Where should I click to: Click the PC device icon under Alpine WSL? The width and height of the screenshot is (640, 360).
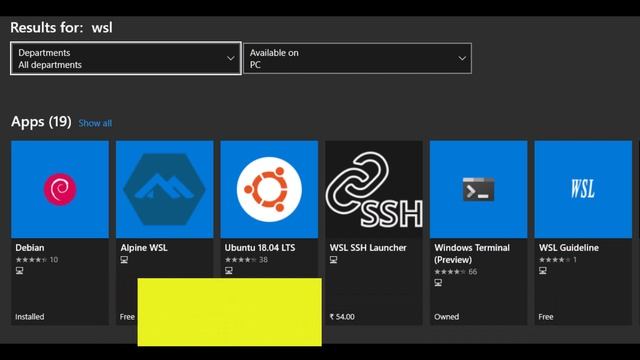coord(124,260)
